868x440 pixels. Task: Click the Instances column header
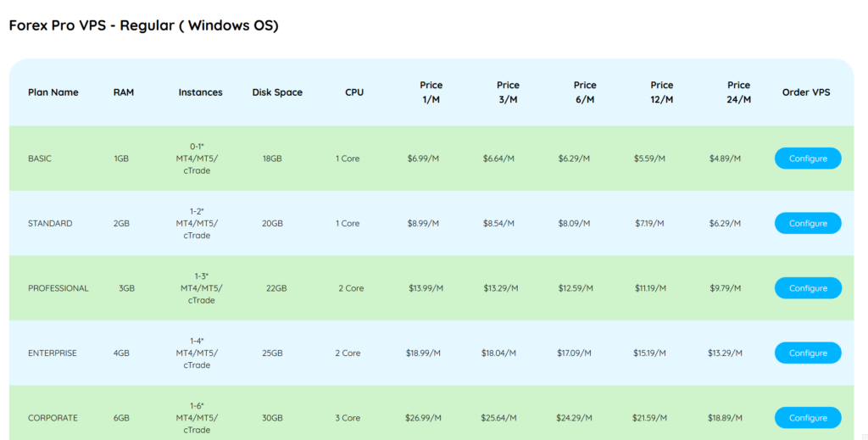(x=200, y=92)
